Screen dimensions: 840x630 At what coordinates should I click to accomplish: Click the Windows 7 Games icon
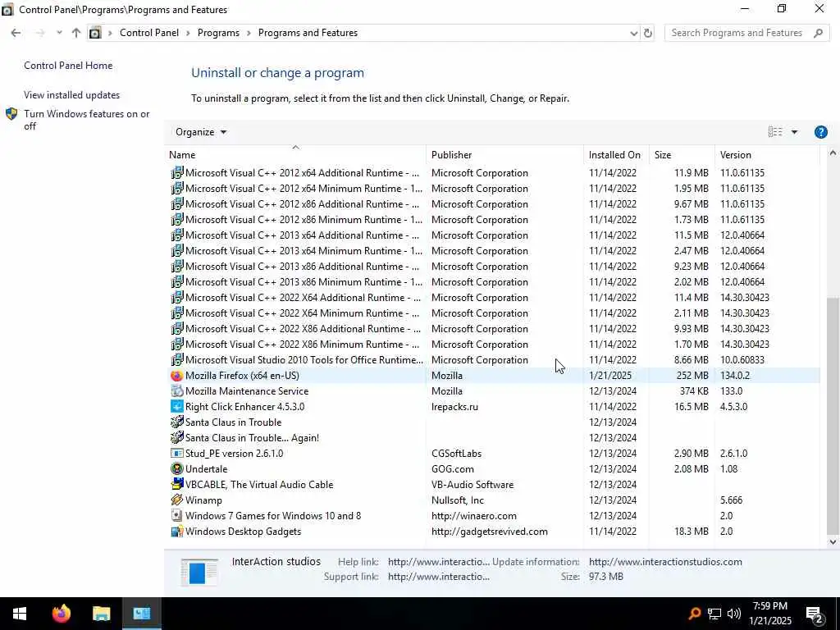click(x=177, y=515)
